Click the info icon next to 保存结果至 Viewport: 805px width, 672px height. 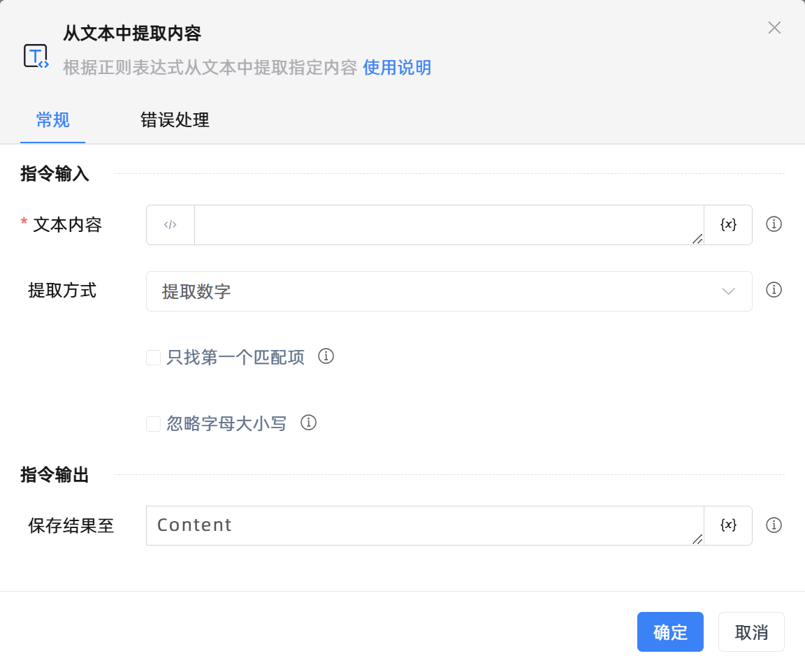click(x=774, y=525)
